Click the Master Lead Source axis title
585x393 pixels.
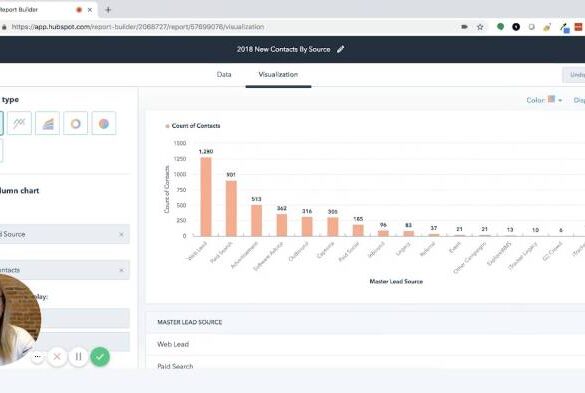(x=396, y=281)
